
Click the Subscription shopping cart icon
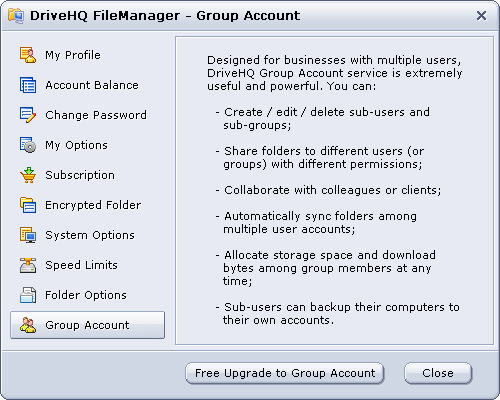pyautogui.click(x=28, y=175)
